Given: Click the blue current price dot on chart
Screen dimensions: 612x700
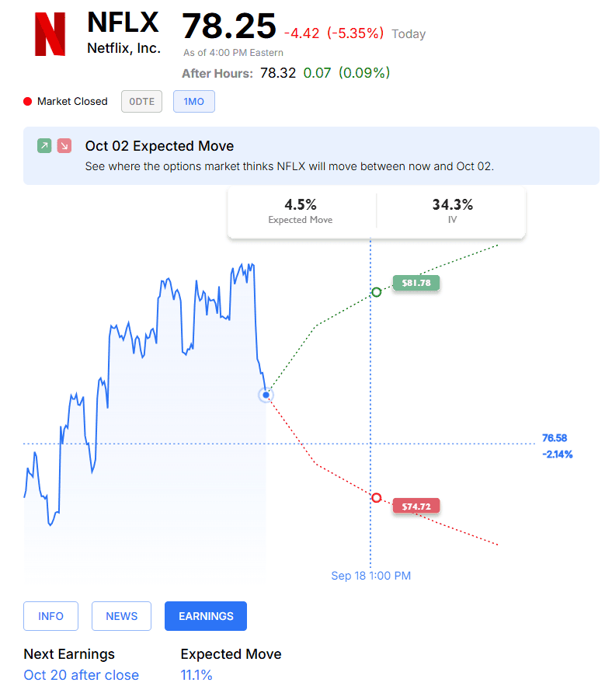Looking at the screenshot, I should 266,395.
